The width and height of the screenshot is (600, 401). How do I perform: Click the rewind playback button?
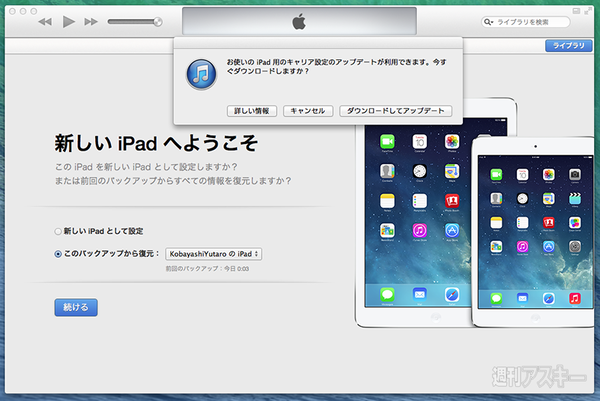pyautogui.click(x=45, y=22)
